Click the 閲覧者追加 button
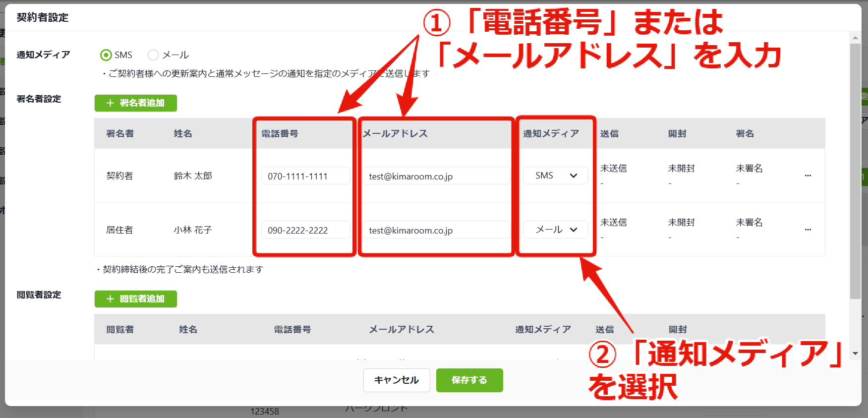The height and width of the screenshot is (418, 868). [x=136, y=299]
